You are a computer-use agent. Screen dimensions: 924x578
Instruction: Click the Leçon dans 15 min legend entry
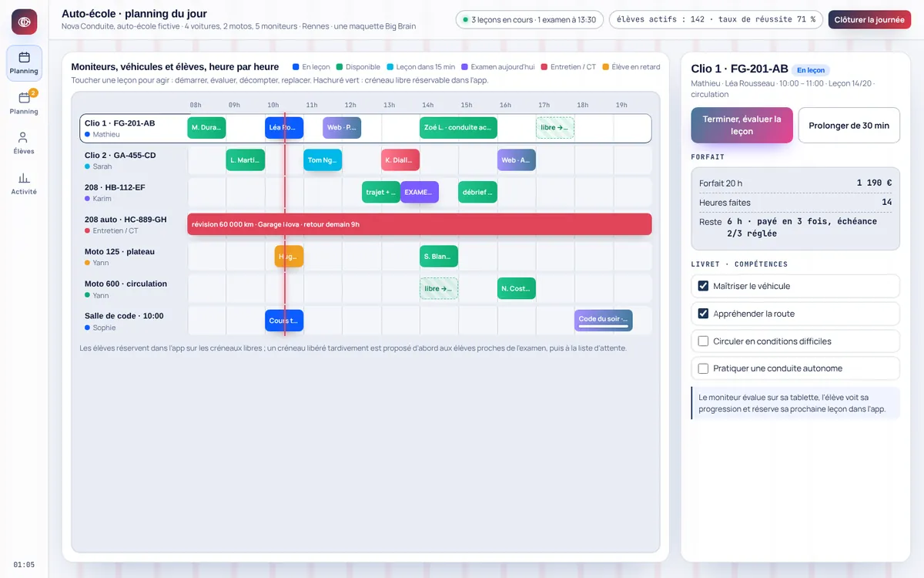[x=420, y=67]
